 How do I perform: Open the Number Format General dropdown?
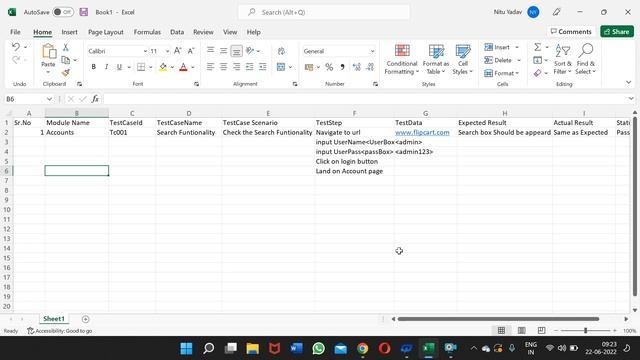click(372, 51)
